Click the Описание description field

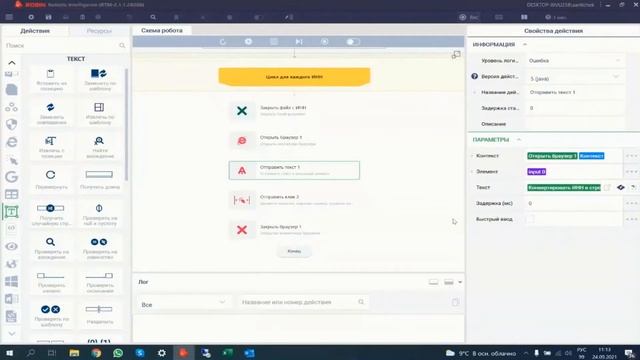click(x=574, y=124)
